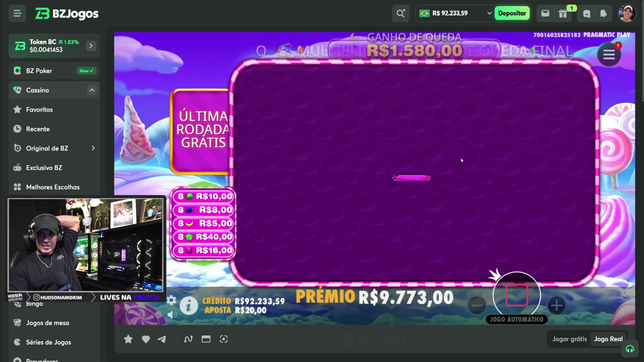Image resolution: width=644 pixels, height=362 pixels.
Task: Click the page vertical scrollbar
Action: [x=642, y=50]
